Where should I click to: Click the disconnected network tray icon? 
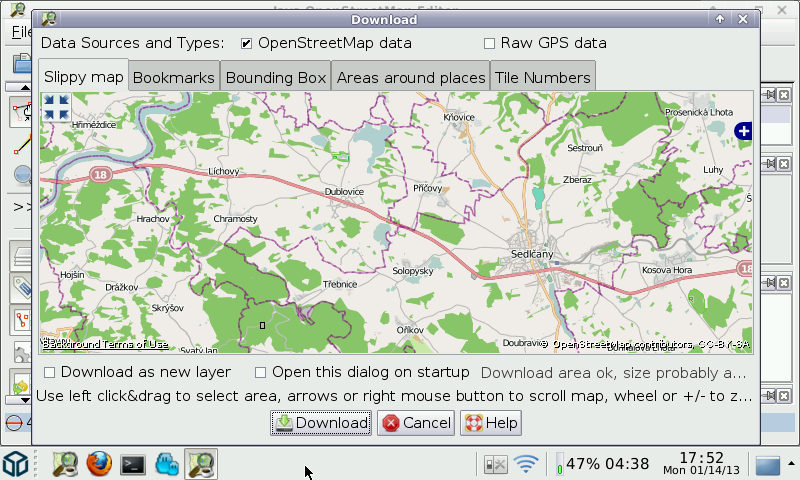tap(495, 465)
